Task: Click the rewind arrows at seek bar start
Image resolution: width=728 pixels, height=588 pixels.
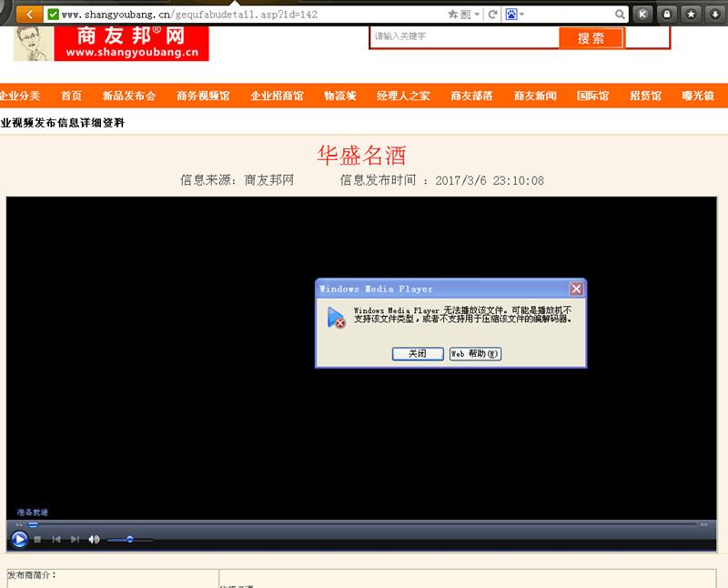Action: point(18,525)
